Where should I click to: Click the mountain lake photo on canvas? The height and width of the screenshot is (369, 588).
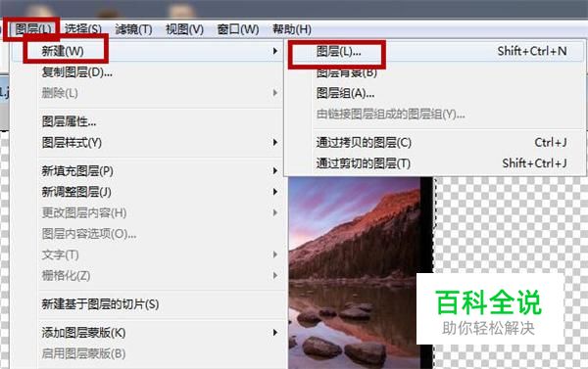click(355, 273)
